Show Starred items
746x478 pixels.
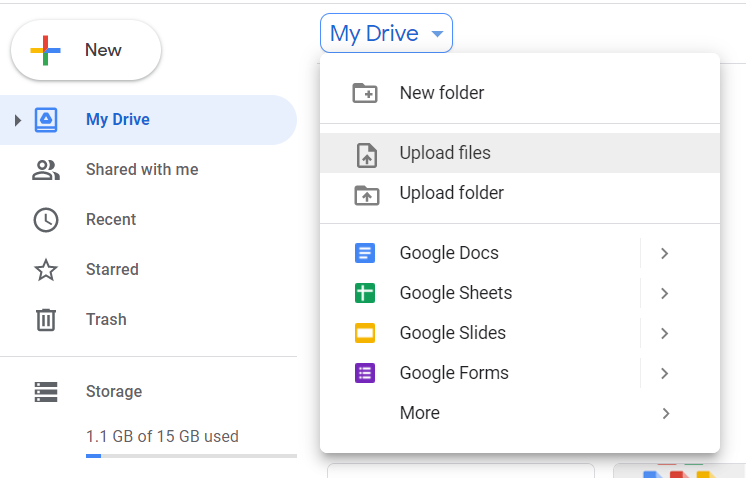(148, 270)
